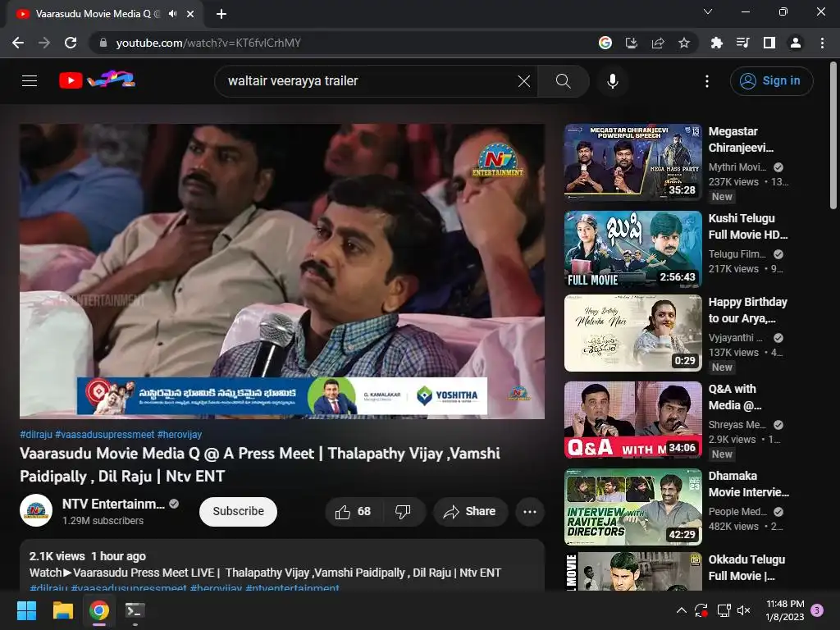Share the Vaarasudu press meet video
Screen dimensions: 840x630
click(468, 512)
